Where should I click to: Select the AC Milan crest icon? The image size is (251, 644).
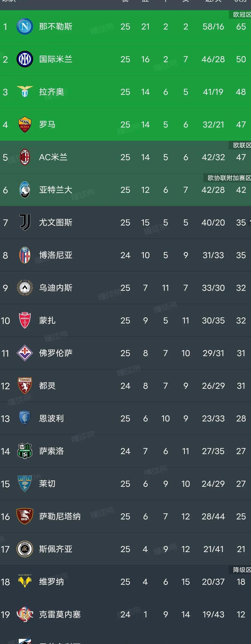tap(25, 157)
